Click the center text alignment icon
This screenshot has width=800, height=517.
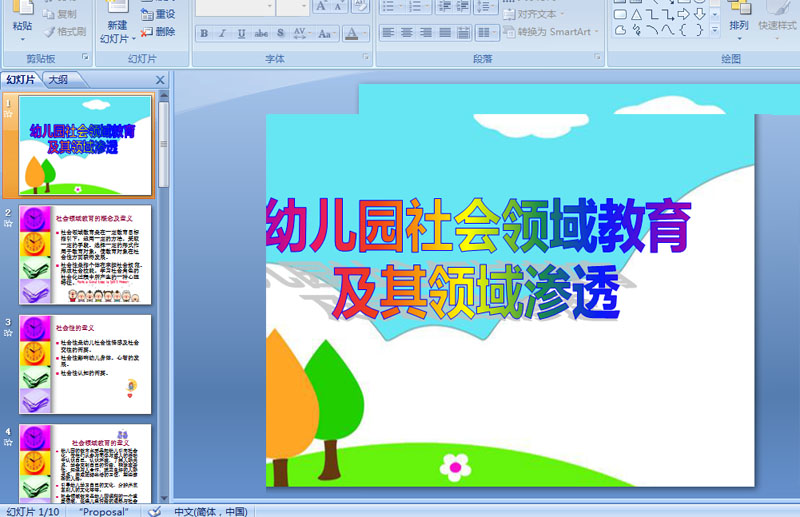(x=407, y=33)
